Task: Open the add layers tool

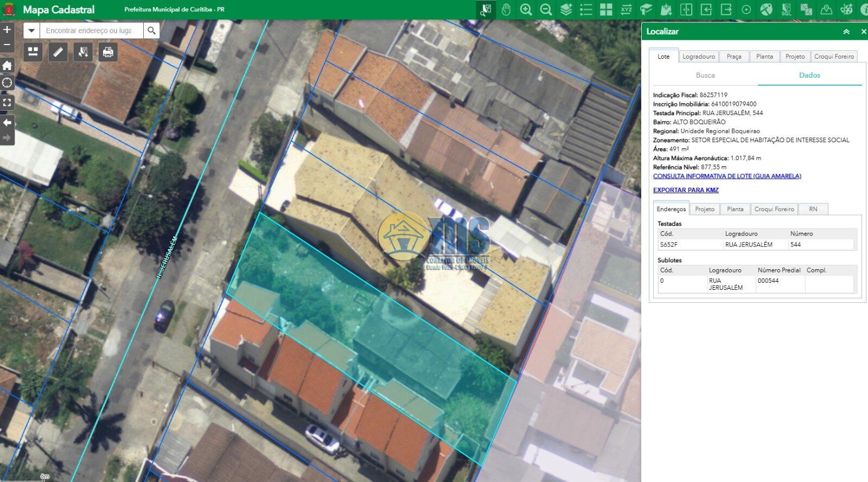Action: [566, 10]
